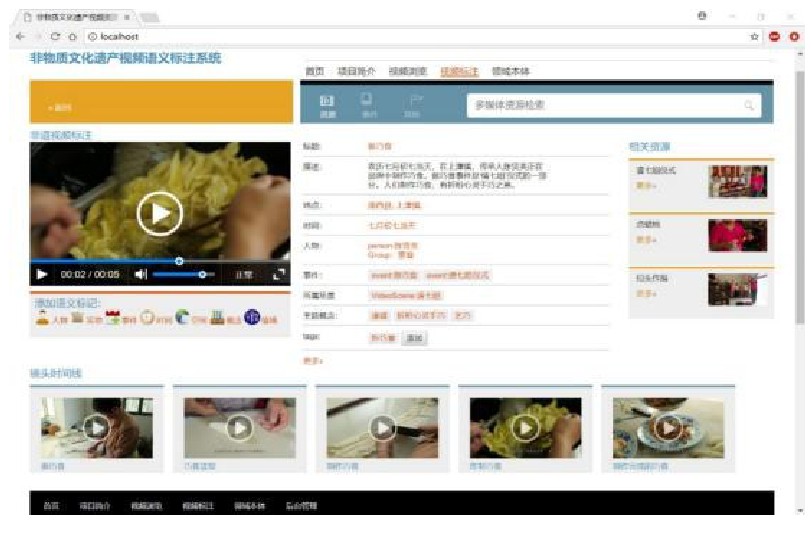Open the flag icon in blue toolbar

(413, 99)
